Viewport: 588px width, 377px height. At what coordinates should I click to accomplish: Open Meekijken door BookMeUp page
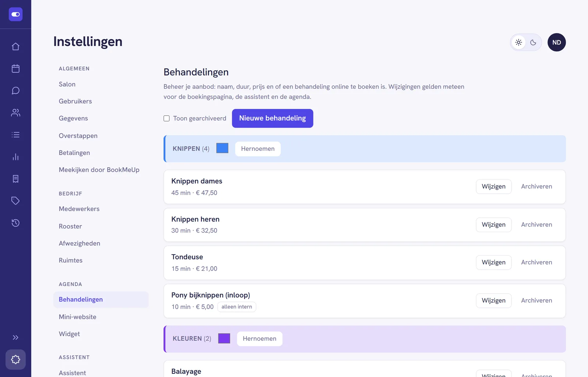click(x=101, y=170)
